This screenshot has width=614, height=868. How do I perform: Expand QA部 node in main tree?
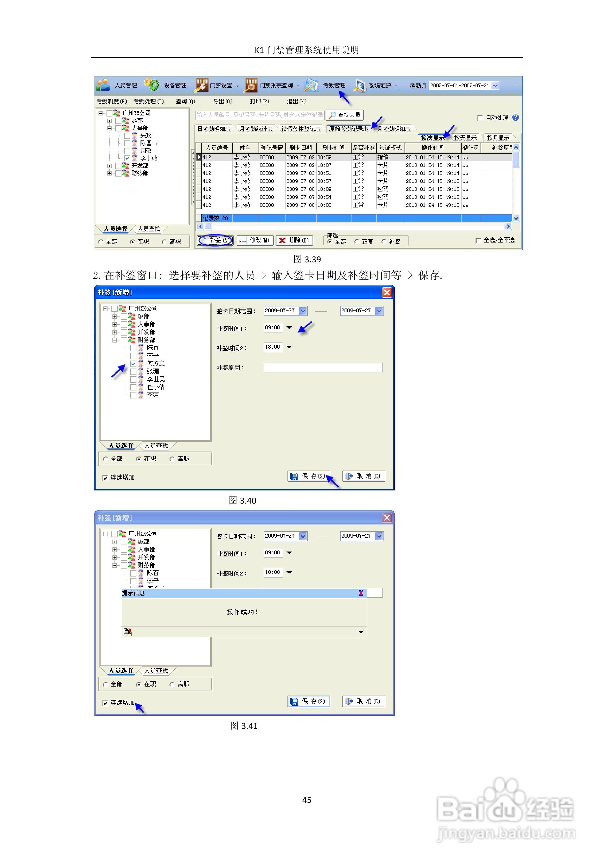coord(109,121)
